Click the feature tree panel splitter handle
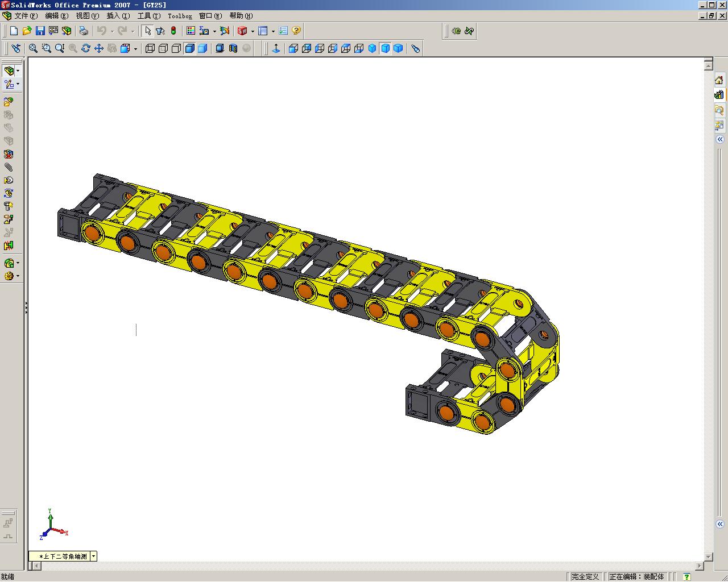The width and height of the screenshot is (728, 582). (26, 307)
